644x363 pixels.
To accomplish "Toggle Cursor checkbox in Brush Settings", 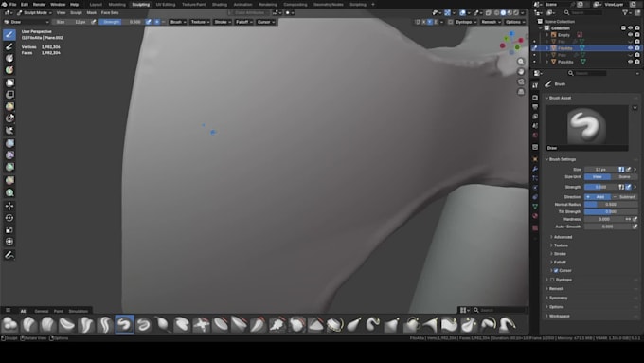I will coord(556,270).
